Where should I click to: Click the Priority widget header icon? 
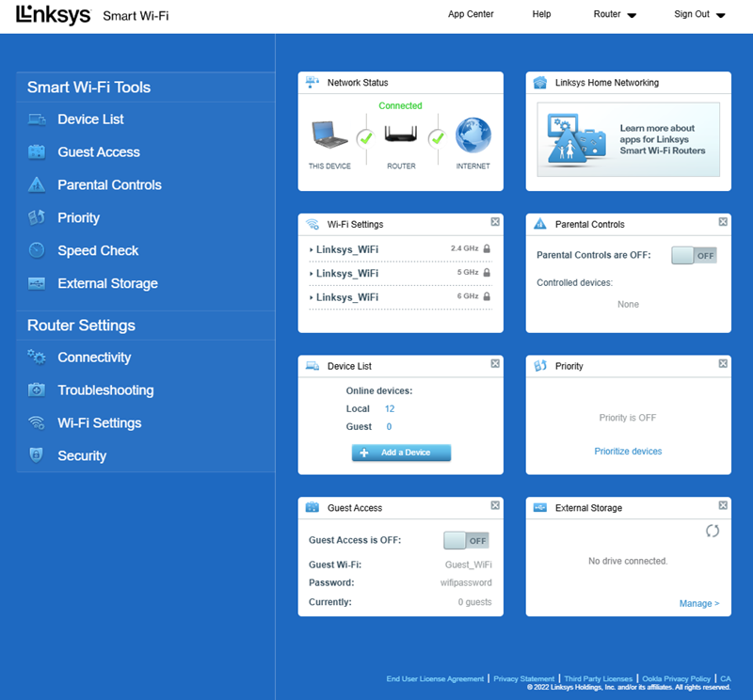click(539, 366)
